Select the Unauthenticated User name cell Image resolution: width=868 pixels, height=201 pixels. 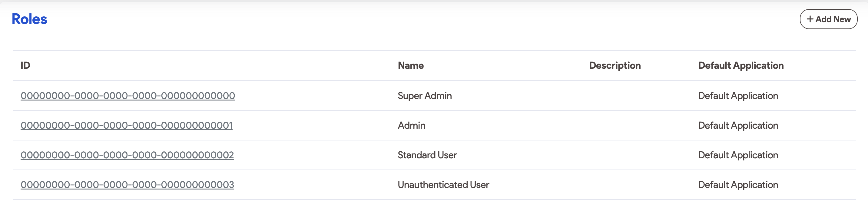click(x=443, y=185)
